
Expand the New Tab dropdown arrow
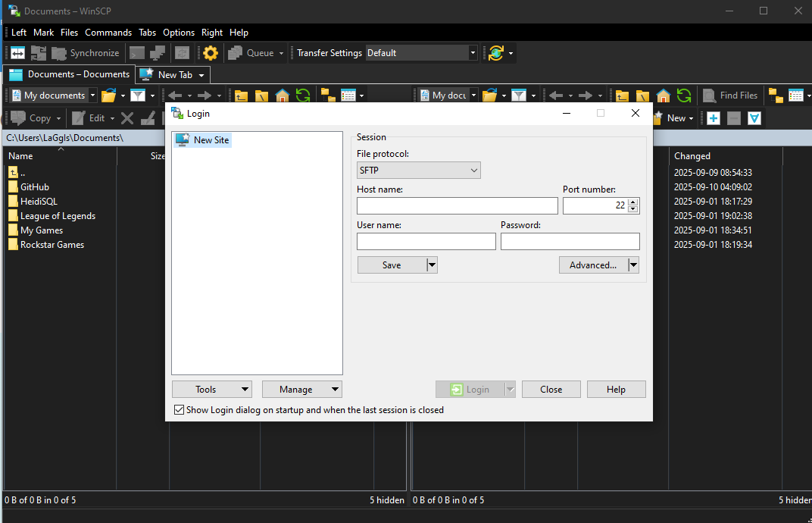(x=201, y=75)
